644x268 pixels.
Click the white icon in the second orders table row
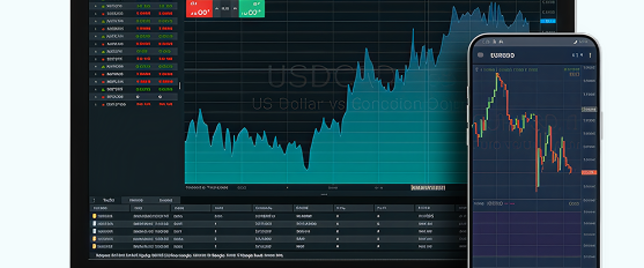coord(94,224)
